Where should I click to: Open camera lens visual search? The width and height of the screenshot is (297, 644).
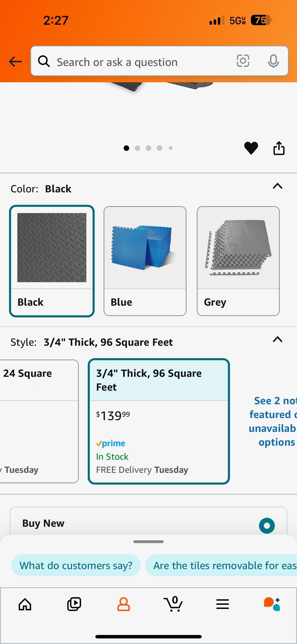click(x=243, y=61)
